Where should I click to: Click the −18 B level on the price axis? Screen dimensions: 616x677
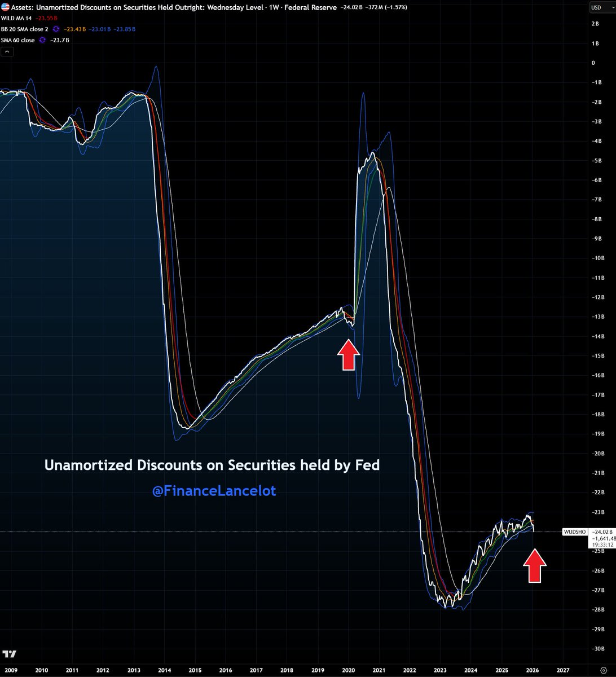pos(598,415)
